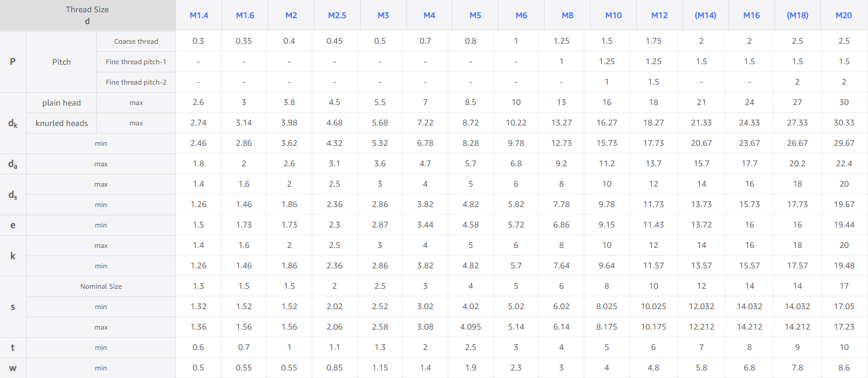Select the Coarse thread row label
This screenshot has height=378, width=868.
136,41
